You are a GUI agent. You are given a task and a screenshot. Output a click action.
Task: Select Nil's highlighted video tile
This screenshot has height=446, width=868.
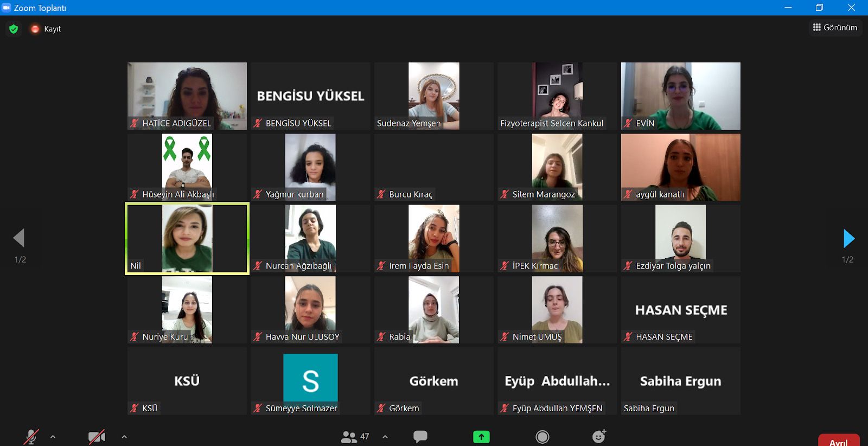pos(187,239)
